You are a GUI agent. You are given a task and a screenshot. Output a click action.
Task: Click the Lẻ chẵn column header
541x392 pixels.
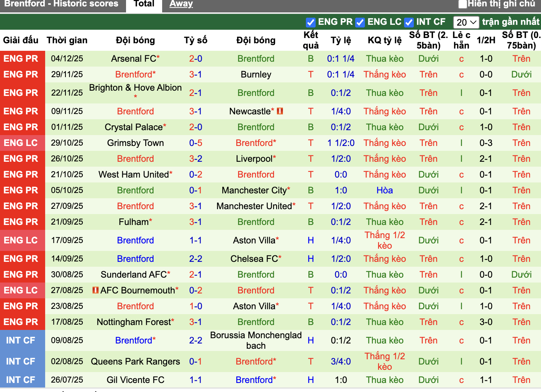[461, 40]
